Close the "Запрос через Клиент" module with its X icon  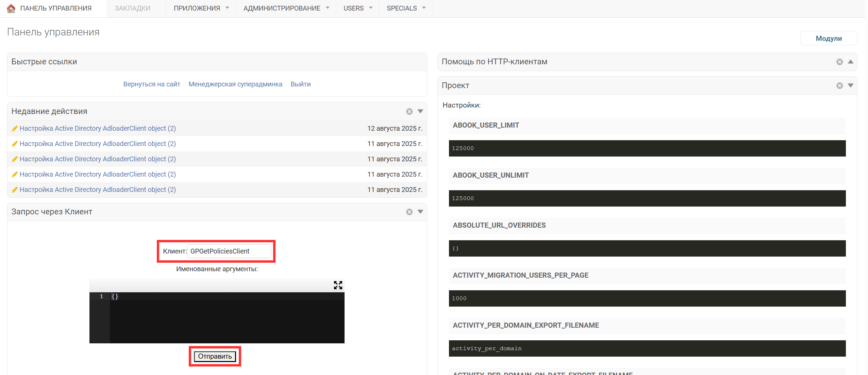409,212
